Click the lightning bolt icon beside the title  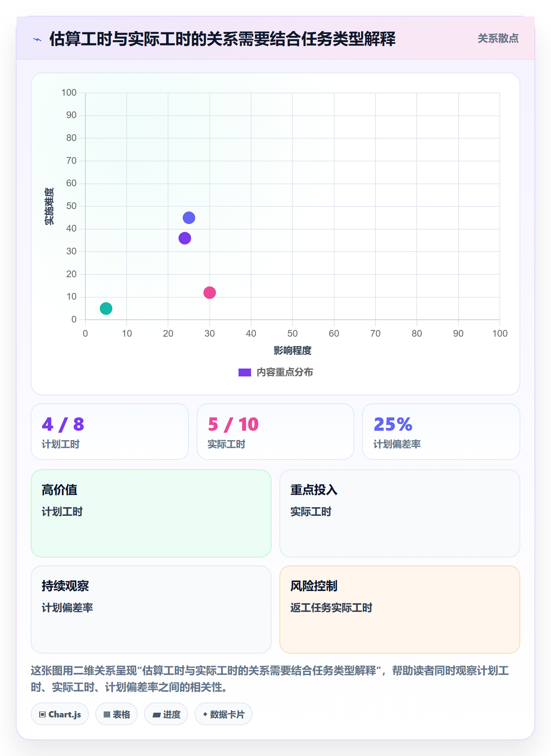37,39
